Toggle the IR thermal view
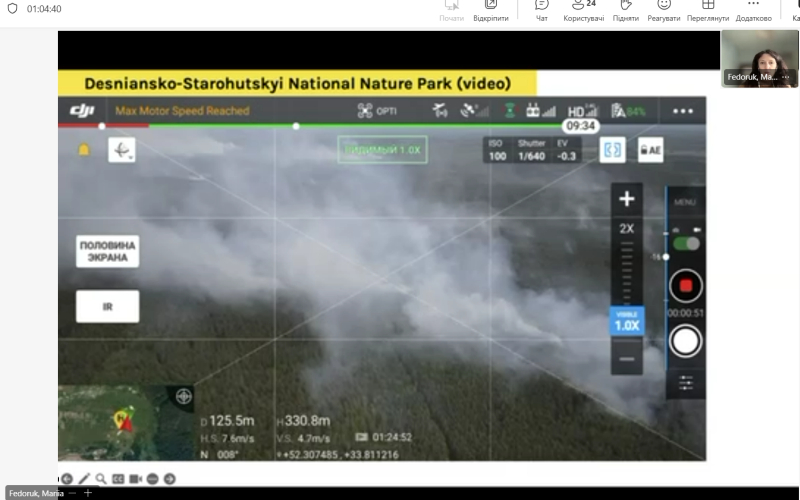 coord(107,306)
